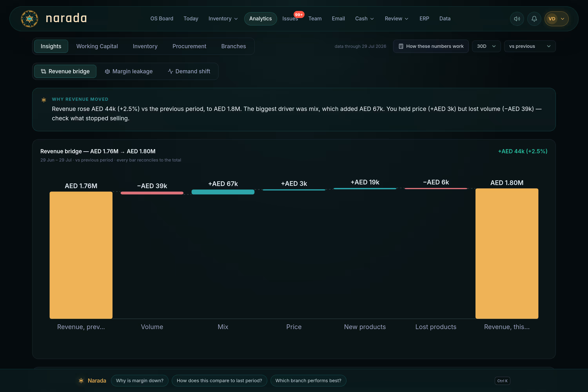Click the Revenue bridge chart title
The image size is (588, 392).
tap(98, 151)
